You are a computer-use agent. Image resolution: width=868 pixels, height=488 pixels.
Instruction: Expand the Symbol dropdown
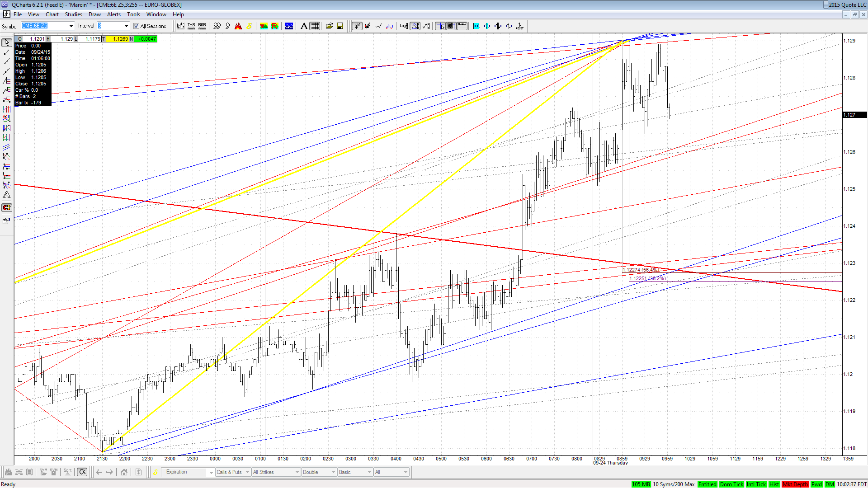coord(71,26)
